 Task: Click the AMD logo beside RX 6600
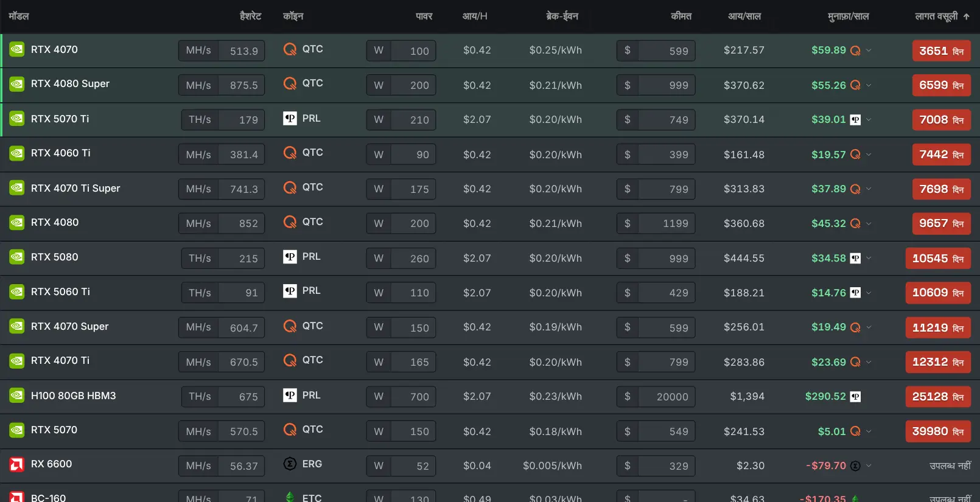(16, 464)
